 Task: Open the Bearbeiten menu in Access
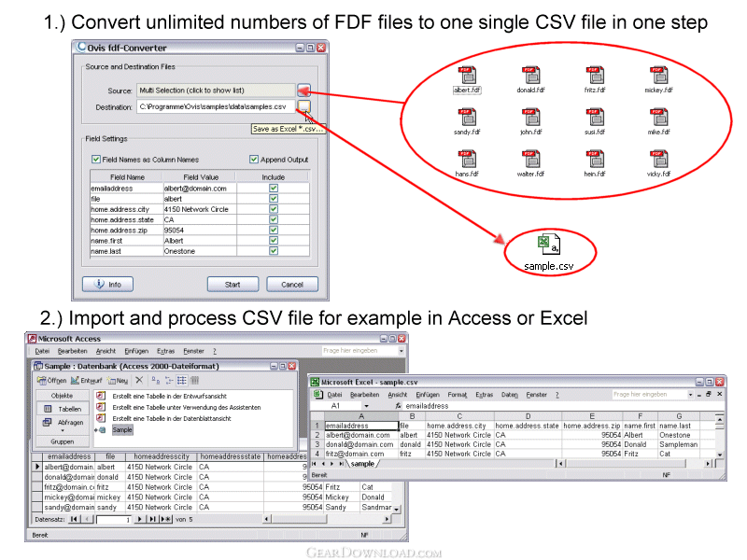[73, 351]
